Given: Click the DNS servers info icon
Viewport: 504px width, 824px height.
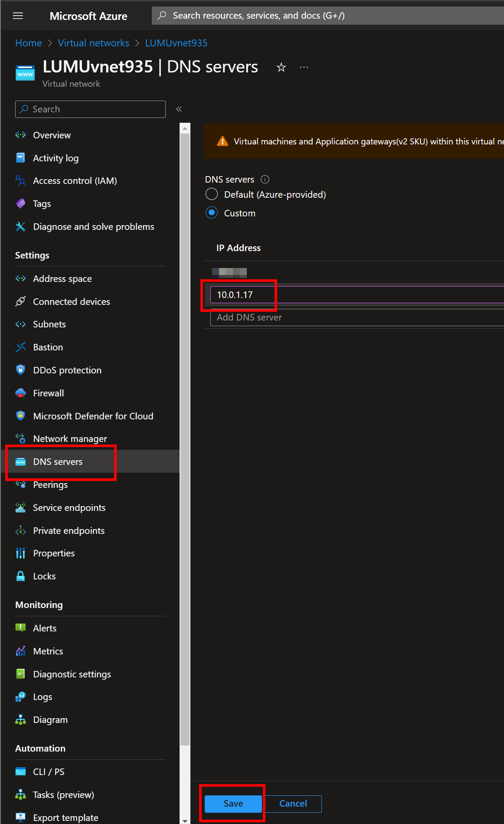Looking at the screenshot, I should pos(265,180).
